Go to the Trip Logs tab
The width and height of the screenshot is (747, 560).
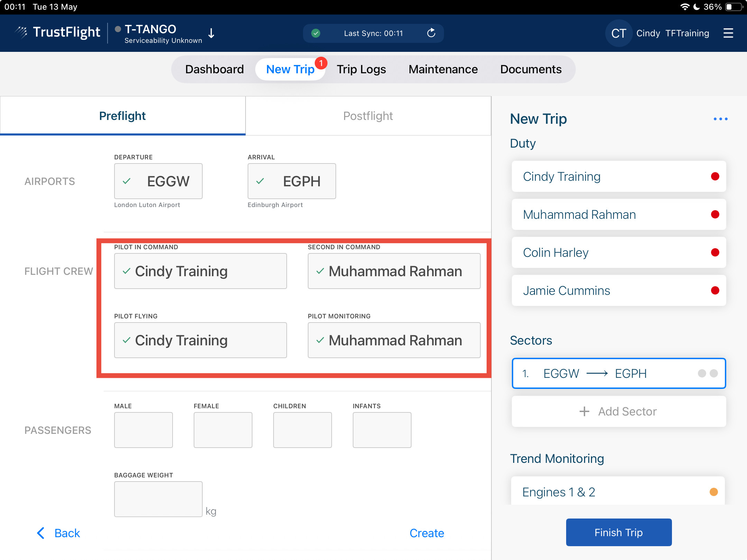pyautogui.click(x=361, y=69)
